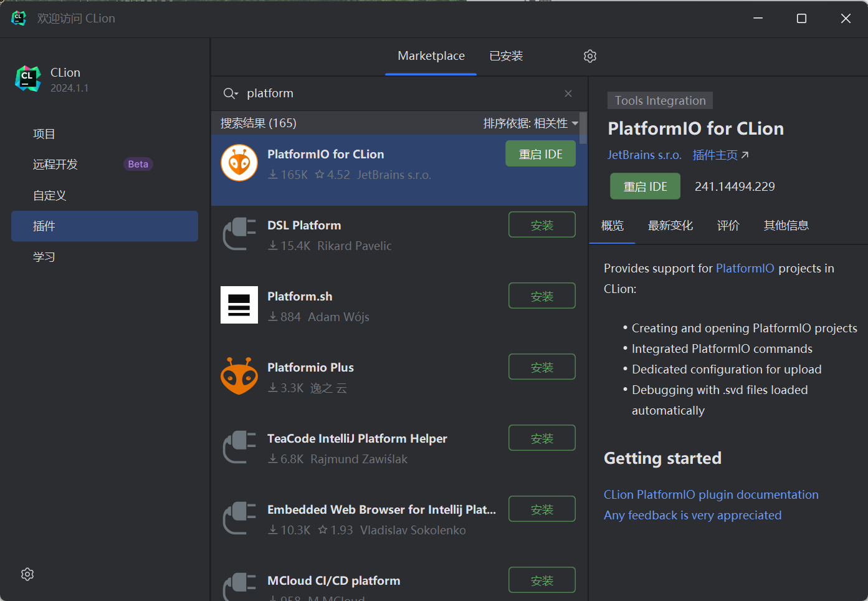This screenshot has height=601, width=868.
Task: Click the Embedded Web Browser plugin icon
Action: (239, 518)
